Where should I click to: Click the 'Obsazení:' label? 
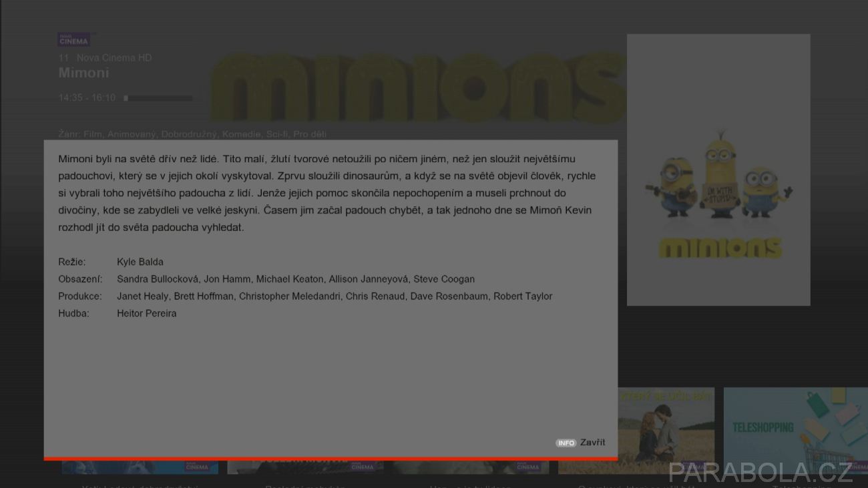(80, 279)
